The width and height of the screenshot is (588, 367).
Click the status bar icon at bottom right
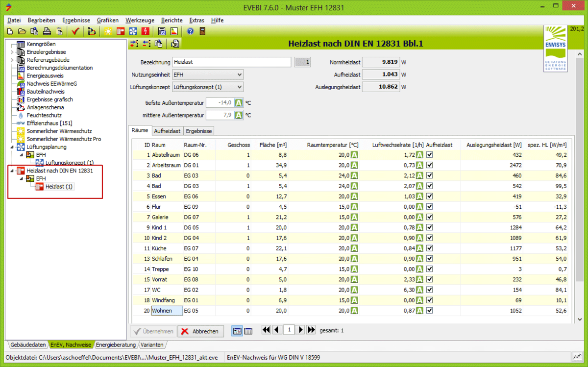(577, 357)
